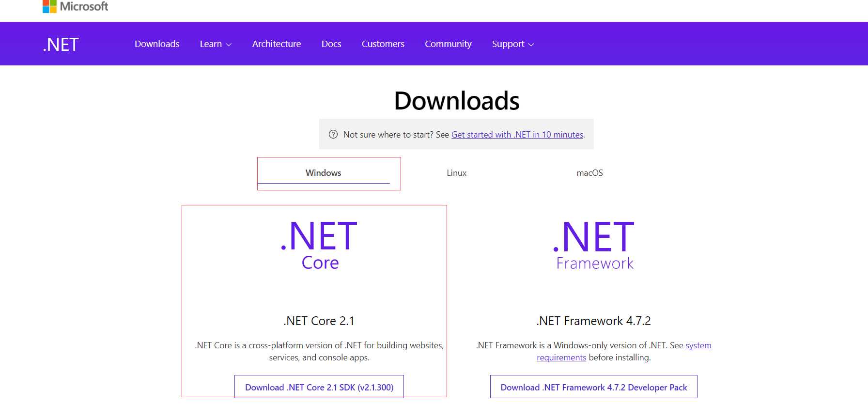Screen dimensions: 868x404
Task: Open the system requirements link
Action: [x=624, y=351]
